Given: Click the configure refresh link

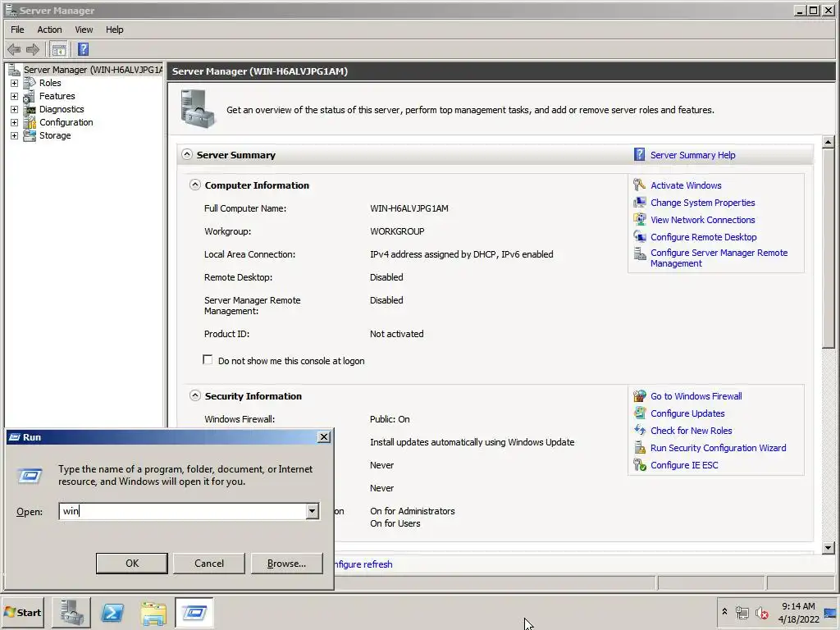Looking at the screenshot, I should point(363,564).
